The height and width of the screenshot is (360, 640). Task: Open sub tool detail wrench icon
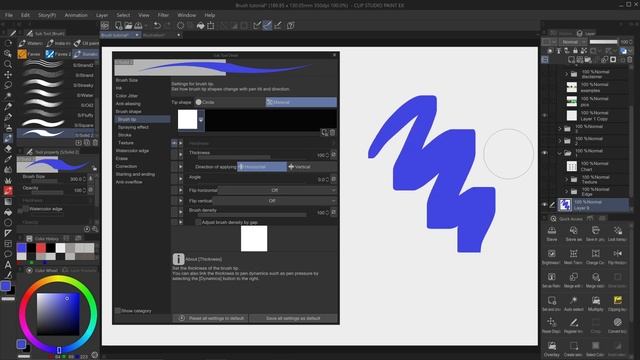coord(95,229)
